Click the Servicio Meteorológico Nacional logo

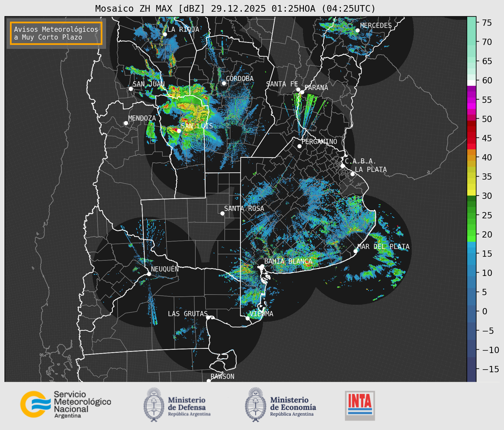66,404
